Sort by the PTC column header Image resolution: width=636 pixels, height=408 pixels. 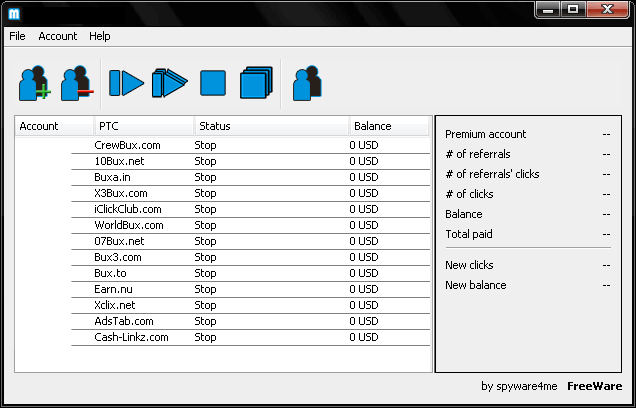144,126
